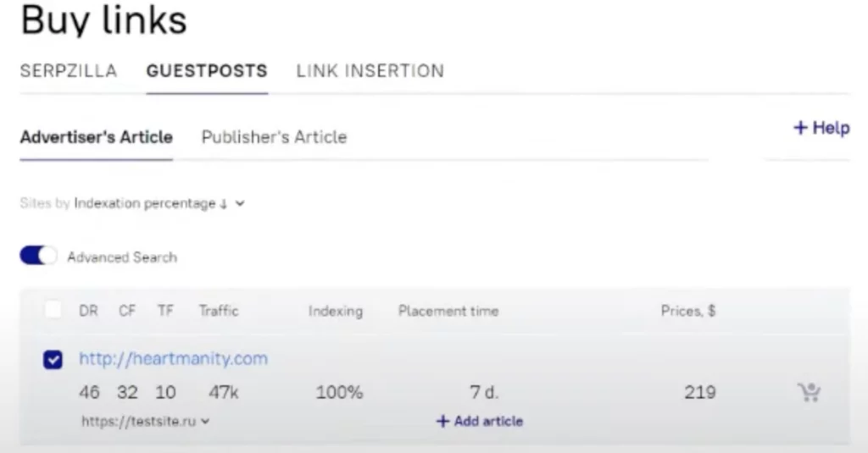This screenshot has height=453, width=868.
Task: Switch to Publisher's Article tab
Action: pyautogui.click(x=274, y=137)
